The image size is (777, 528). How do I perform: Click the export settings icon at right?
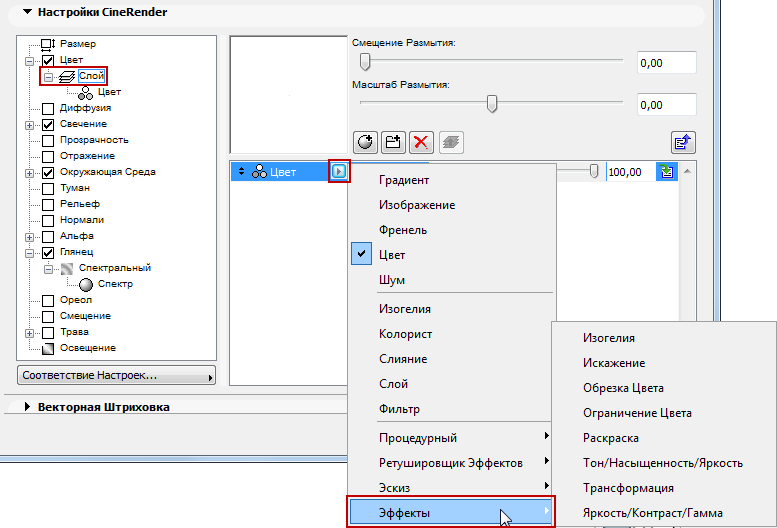click(x=683, y=143)
